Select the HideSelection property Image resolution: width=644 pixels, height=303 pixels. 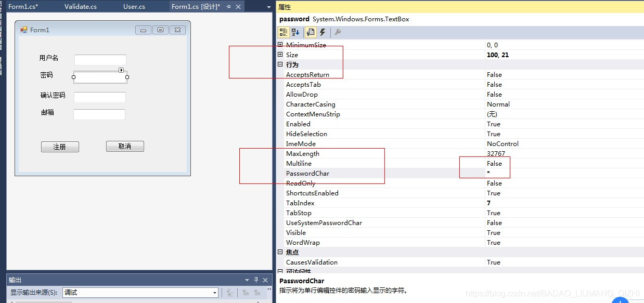tap(460, 134)
